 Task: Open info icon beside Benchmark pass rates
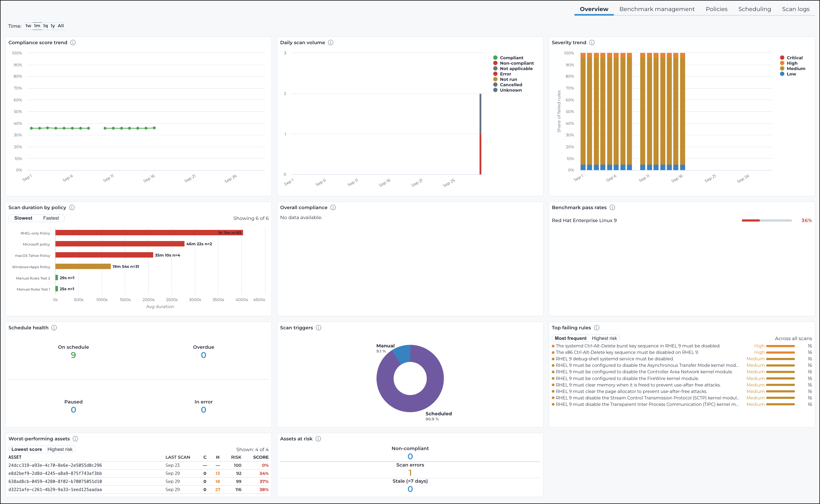pos(612,207)
